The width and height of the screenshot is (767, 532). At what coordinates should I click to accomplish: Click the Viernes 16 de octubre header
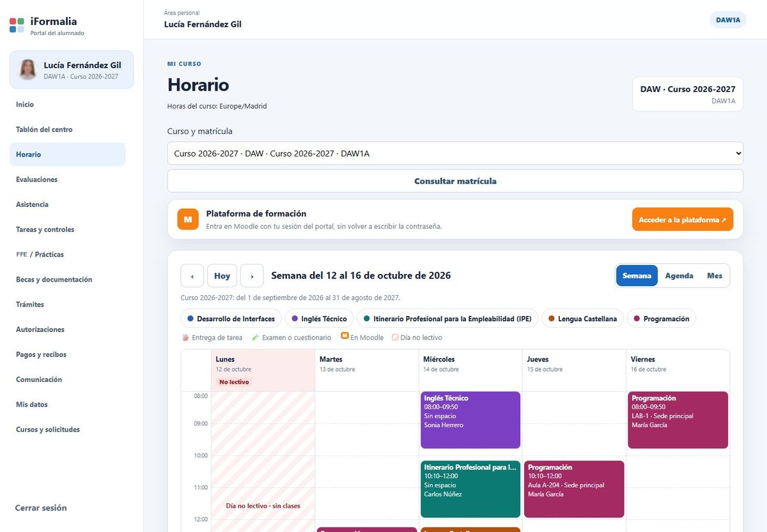[678, 370]
